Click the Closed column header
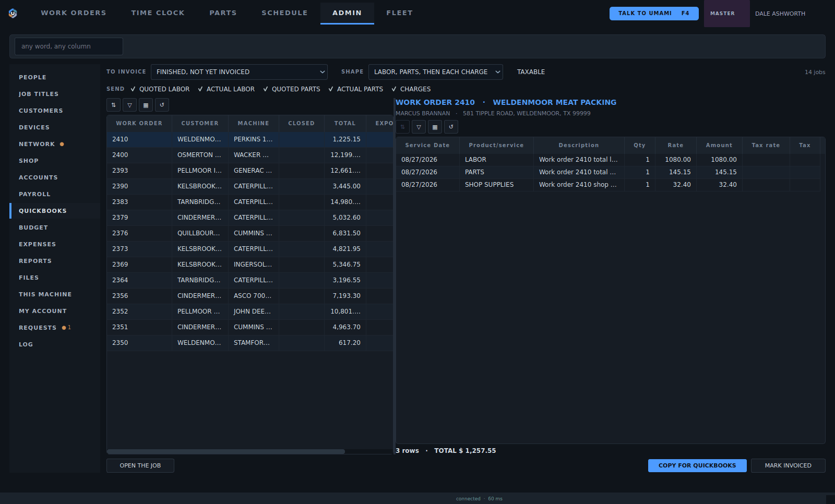835x504 pixels. (302, 124)
